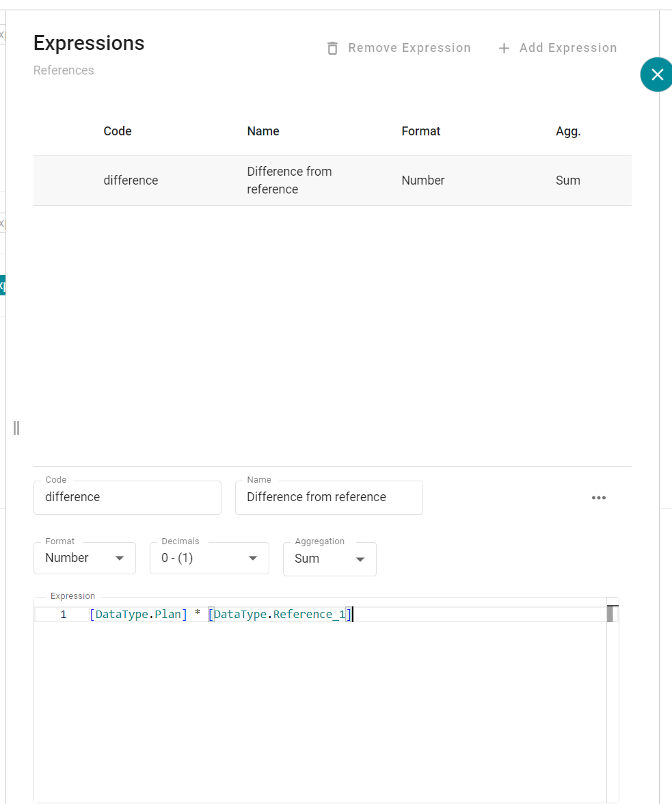The width and height of the screenshot is (672, 804).
Task: Open the three-dots more options menu
Action: tap(599, 498)
